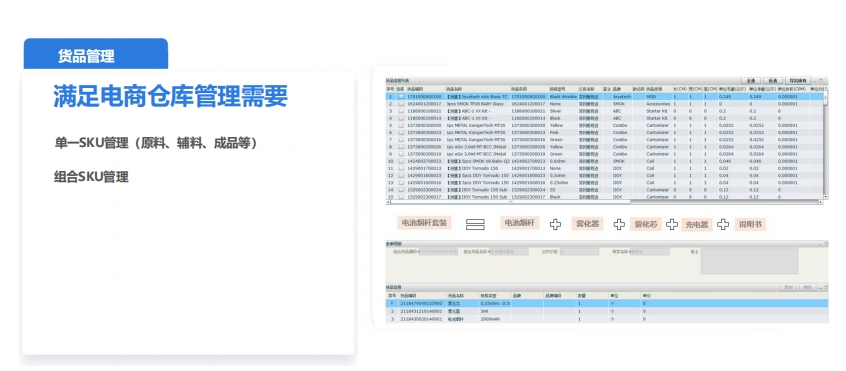
Task: Open the 货品管理 tab
Action: [95, 54]
